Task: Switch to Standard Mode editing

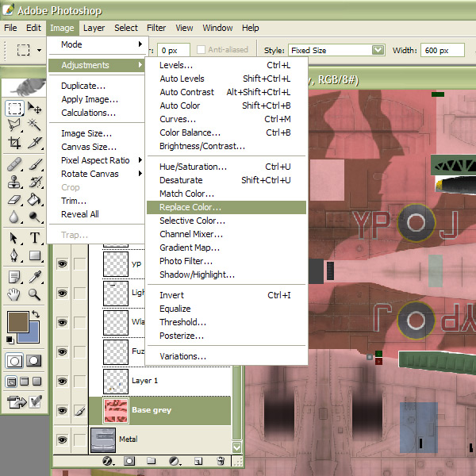Action: pyautogui.click(x=14, y=361)
